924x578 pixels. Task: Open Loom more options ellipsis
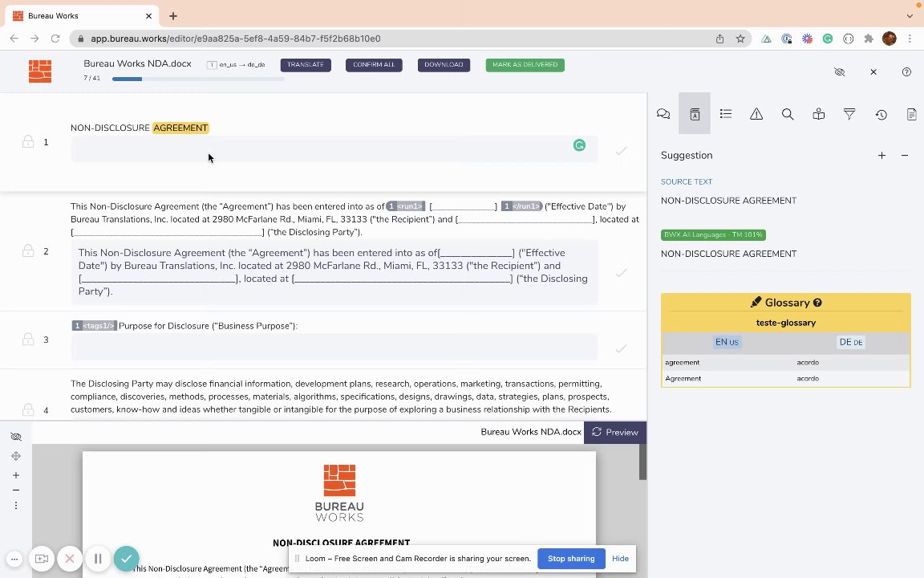(14, 559)
